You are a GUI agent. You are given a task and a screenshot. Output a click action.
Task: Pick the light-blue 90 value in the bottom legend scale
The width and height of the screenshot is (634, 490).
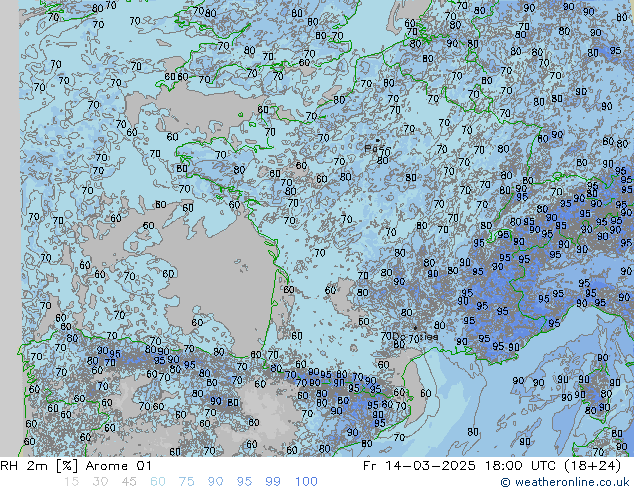(216, 482)
